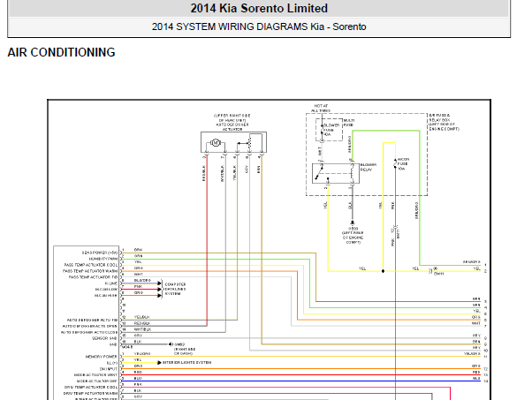
Task: Click the blower relay switch contact symbol
Action: pos(320,172)
